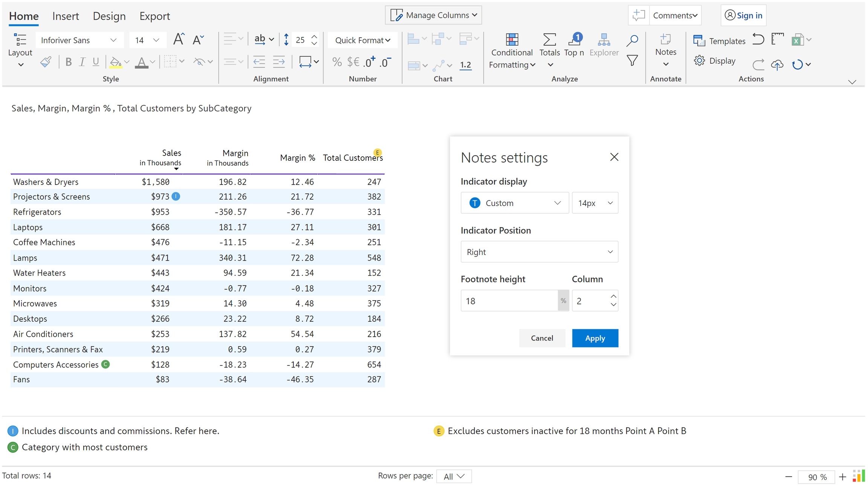Click the Apply button
Screen dimensions: 868x487
594,338
